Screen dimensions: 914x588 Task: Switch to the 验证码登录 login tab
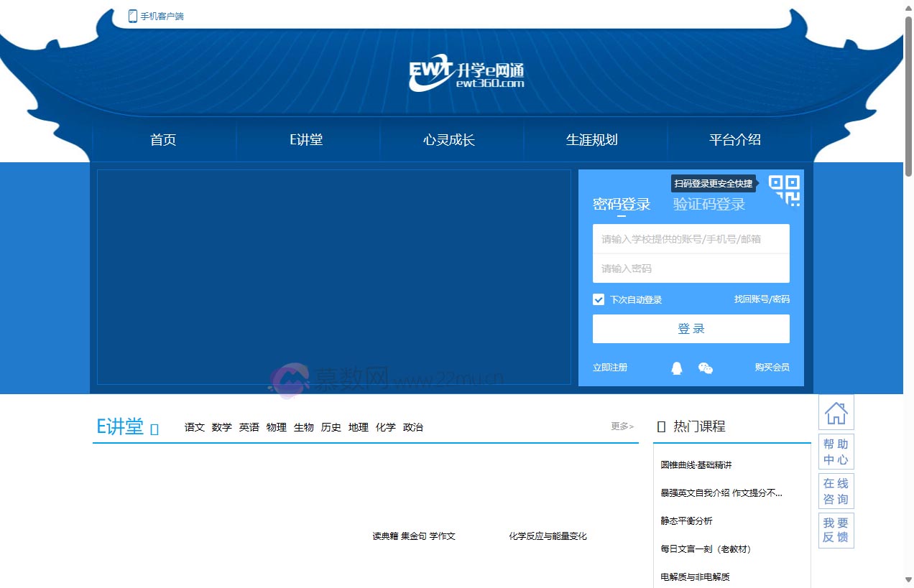pyautogui.click(x=710, y=204)
